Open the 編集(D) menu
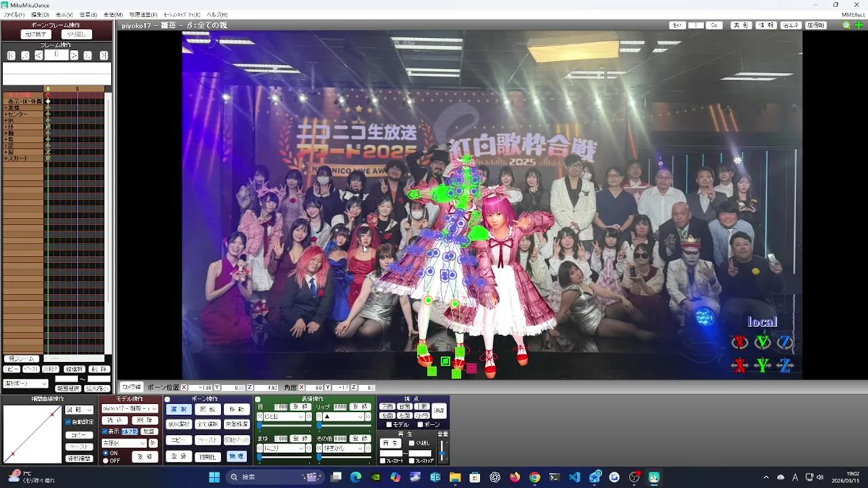868x488 pixels. tap(40, 14)
